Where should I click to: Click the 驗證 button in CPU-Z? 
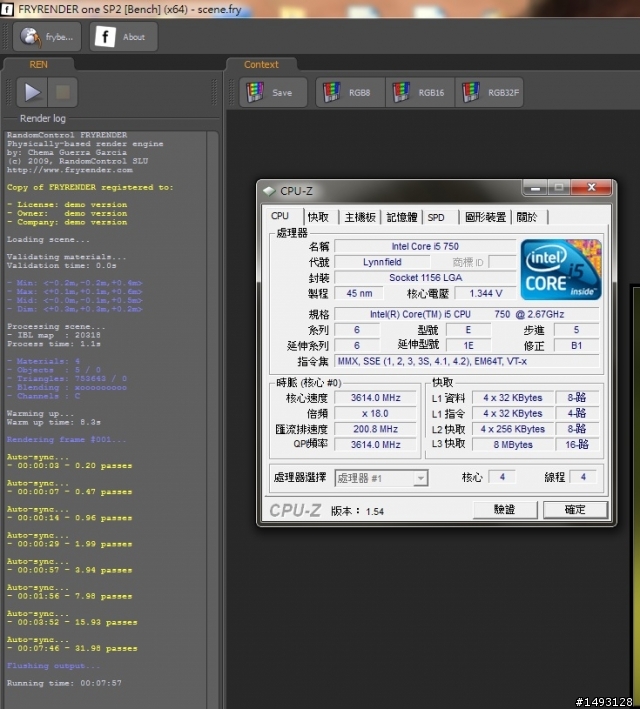click(x=505, y=510)
